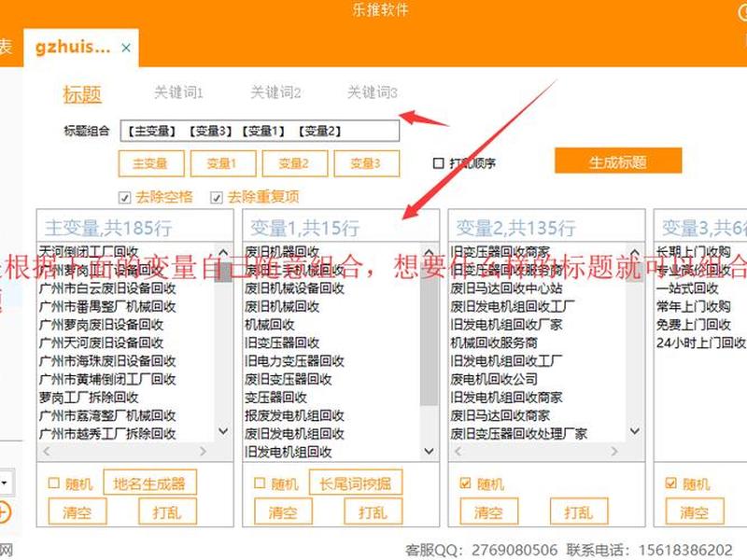Select 旧发电机组回收 in the 变量1 list

tap(289, 452)
